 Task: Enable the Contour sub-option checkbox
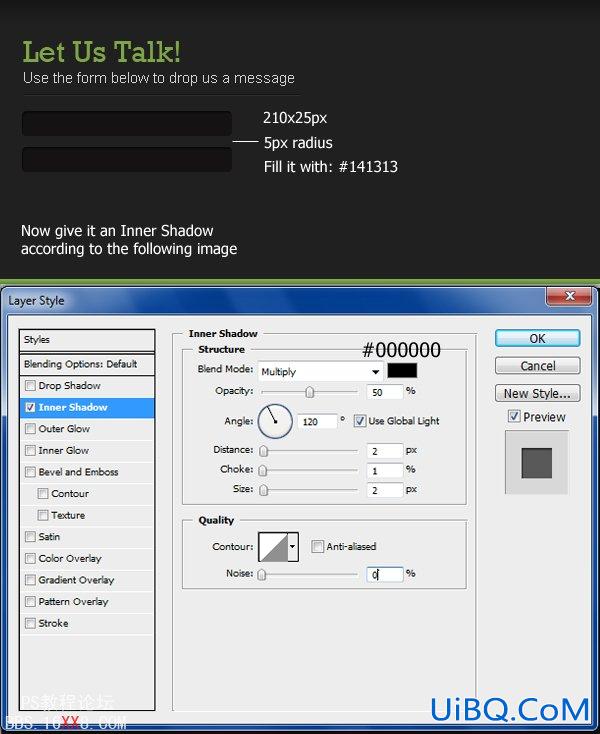43,493
